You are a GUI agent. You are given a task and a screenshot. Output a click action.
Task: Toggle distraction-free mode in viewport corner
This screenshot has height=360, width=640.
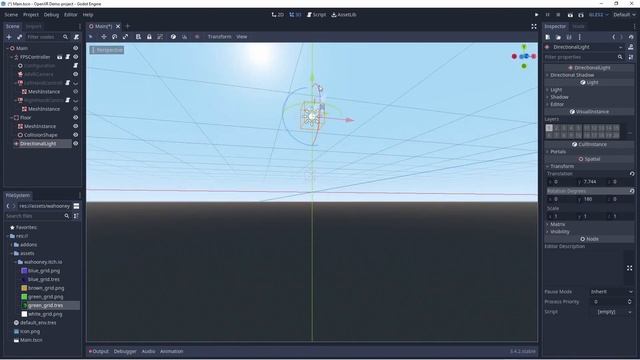click(x=534, y=27)
